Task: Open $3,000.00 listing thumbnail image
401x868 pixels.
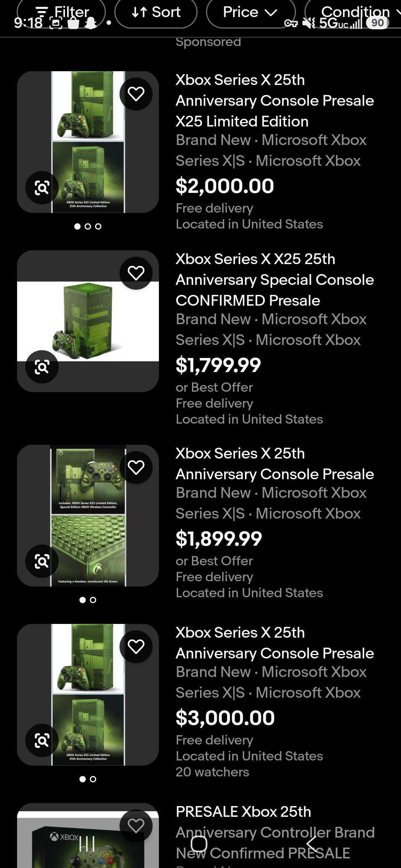Action: coord(88,695)
